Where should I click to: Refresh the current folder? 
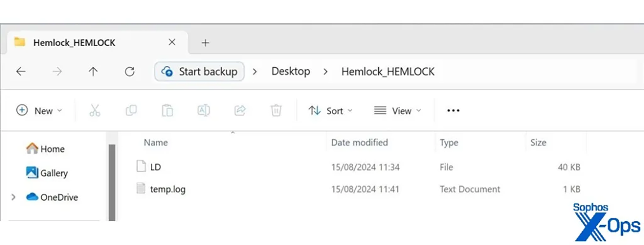(130, 72)
